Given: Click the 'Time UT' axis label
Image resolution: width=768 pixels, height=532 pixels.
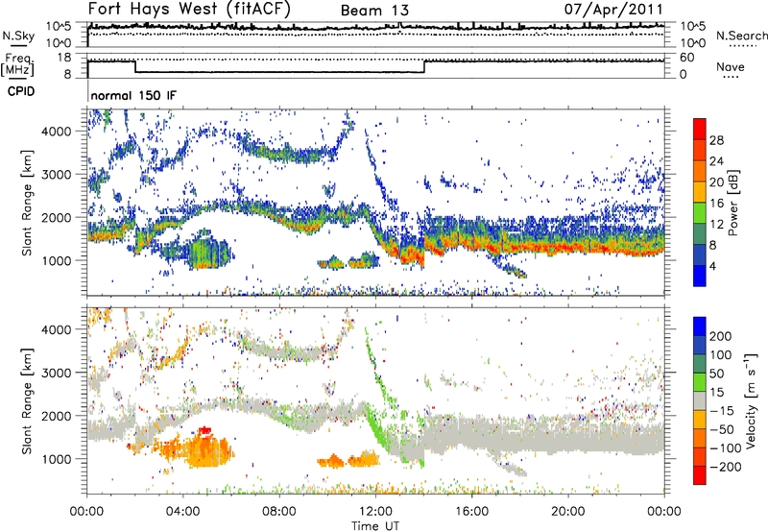Looking at the screenshot, I should click(x=375, y=526).
